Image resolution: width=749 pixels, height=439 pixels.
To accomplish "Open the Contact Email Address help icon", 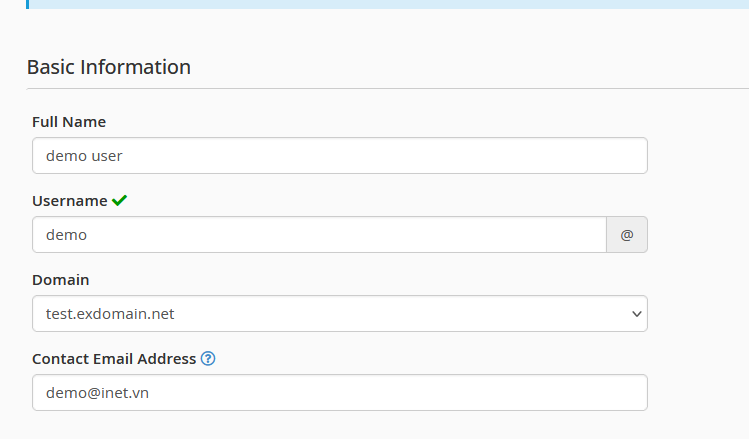I will [x=208, y=358].
